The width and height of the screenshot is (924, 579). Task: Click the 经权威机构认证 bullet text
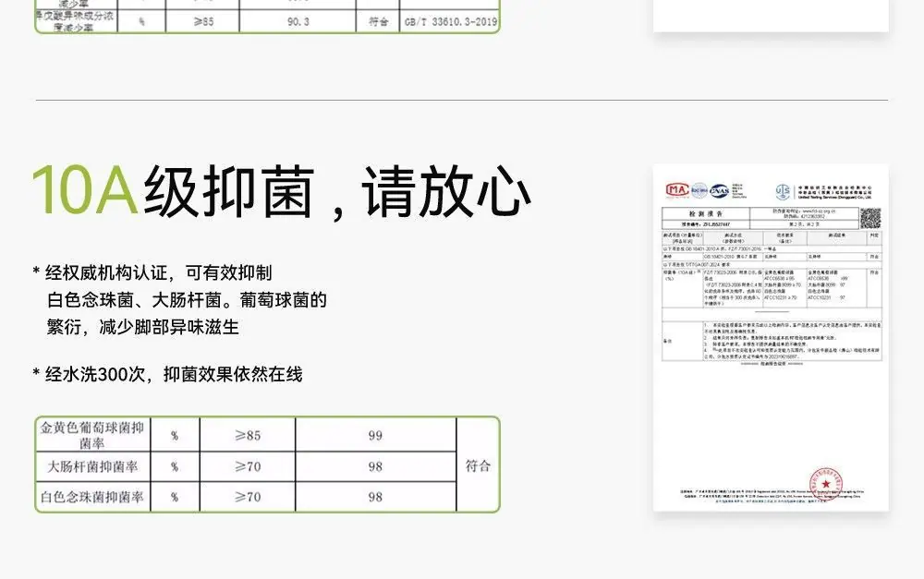152,272
